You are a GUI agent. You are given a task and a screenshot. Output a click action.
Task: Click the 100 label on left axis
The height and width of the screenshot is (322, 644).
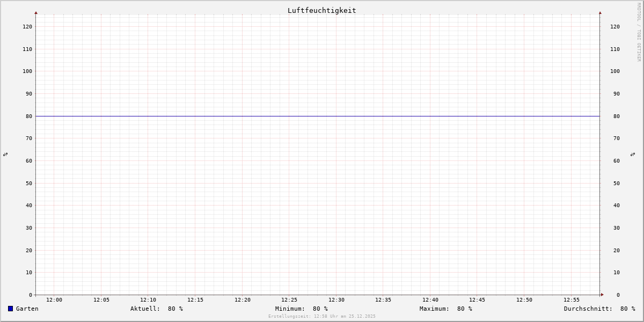coord(27,71)
